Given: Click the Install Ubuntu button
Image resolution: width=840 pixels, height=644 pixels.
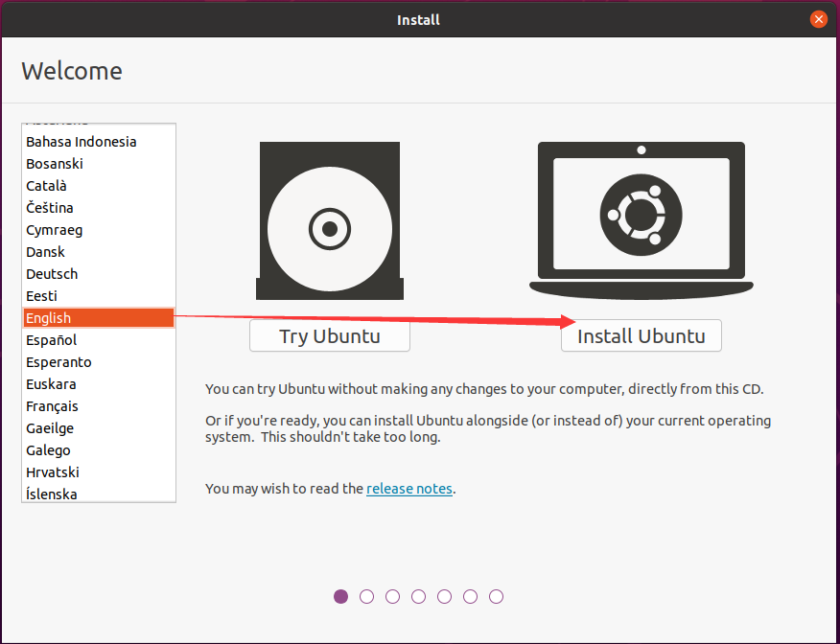Looking at the screenshot, I should coord(641,335).
